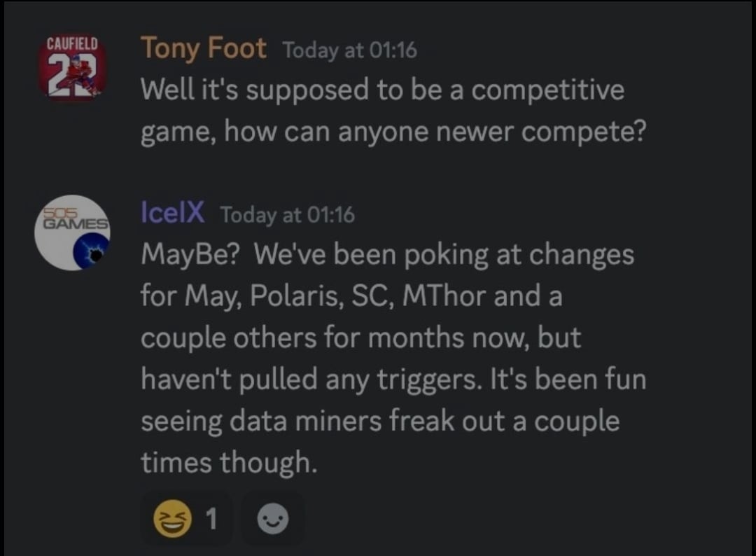The image size is (756, 556).
Task: Click the timestamp beside Tony Foot's name
Action: tap(349, 50)
